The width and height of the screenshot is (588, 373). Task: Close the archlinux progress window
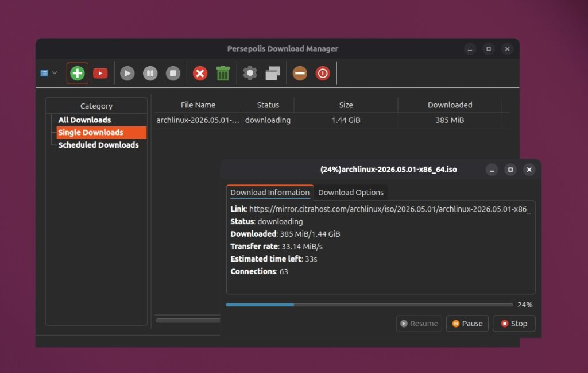529,170
